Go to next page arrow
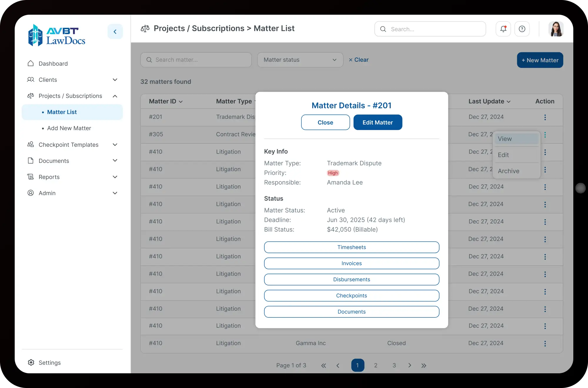 [x=410, y=365]
